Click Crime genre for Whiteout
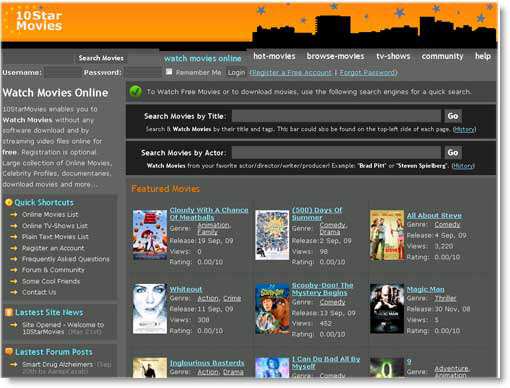Viewport: 510px width, 388px height. click(232, 298)
